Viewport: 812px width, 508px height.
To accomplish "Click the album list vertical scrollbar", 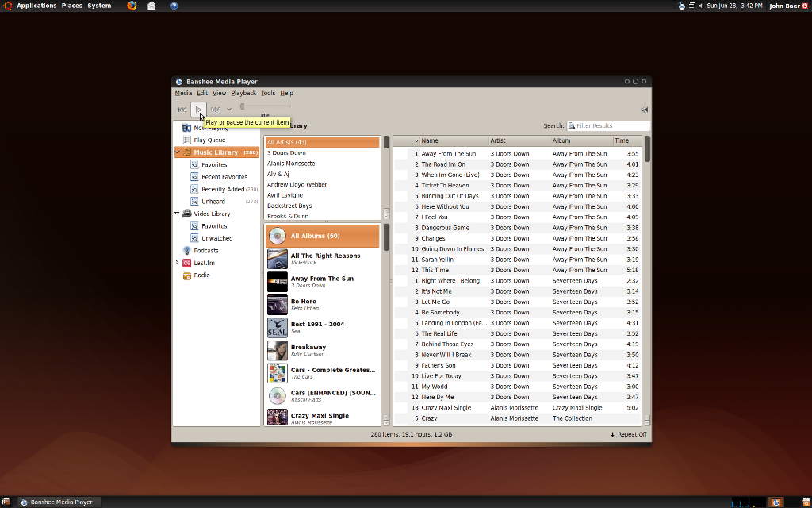I will 386,325.
